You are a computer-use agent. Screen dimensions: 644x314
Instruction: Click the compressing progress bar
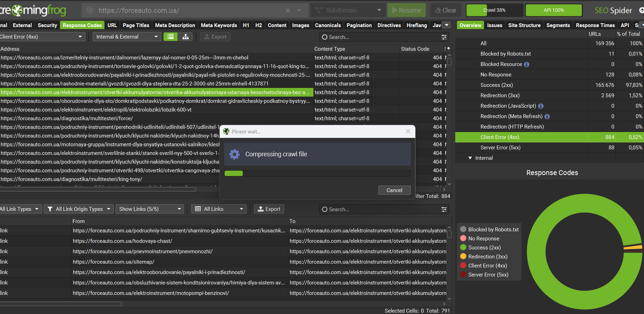pyautogui.click(x=317, y=173)
